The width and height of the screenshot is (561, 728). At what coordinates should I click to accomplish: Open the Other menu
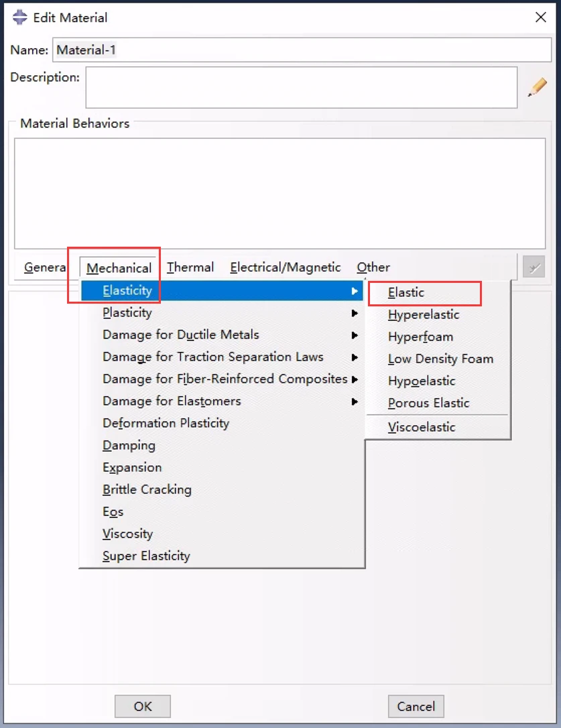coord(373,267)
